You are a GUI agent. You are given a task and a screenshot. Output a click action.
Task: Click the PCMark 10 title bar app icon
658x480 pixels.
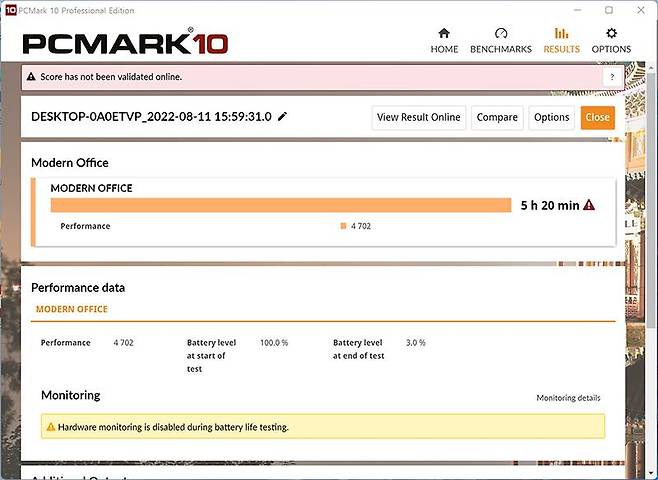tap(9, 9)
